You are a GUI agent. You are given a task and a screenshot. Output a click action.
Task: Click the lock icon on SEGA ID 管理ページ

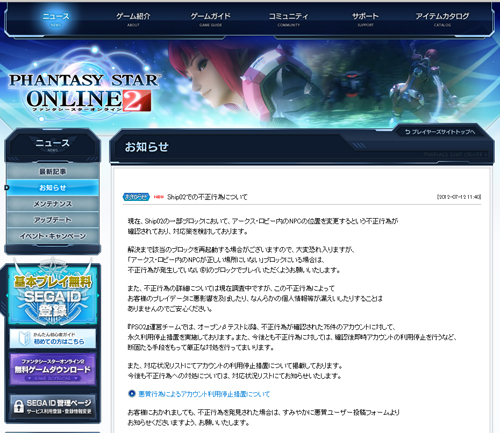point(18,406)
